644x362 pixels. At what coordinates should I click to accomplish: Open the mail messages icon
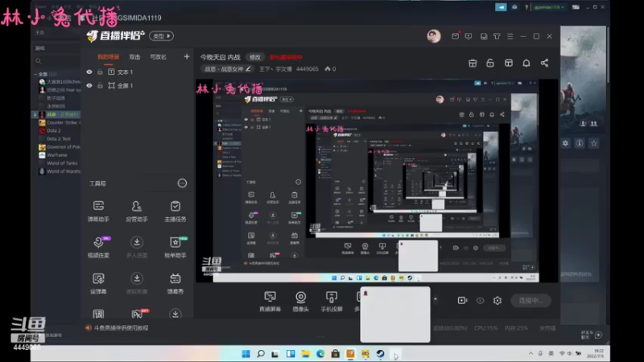[x=455, y=36]
